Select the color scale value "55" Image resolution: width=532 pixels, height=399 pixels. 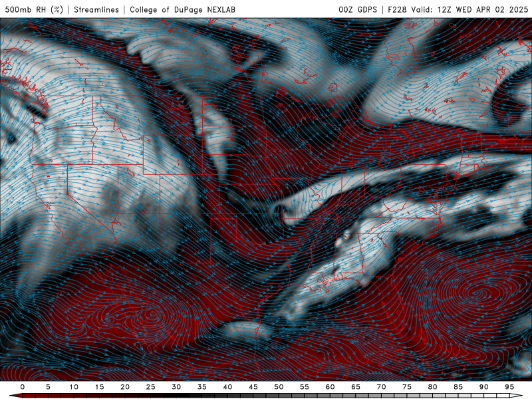pyautogui.click(x=304, y=387)
